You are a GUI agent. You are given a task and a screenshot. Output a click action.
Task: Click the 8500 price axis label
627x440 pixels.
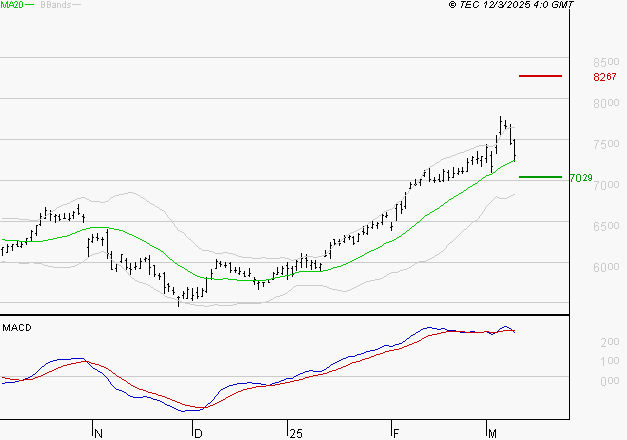(606, 62)
